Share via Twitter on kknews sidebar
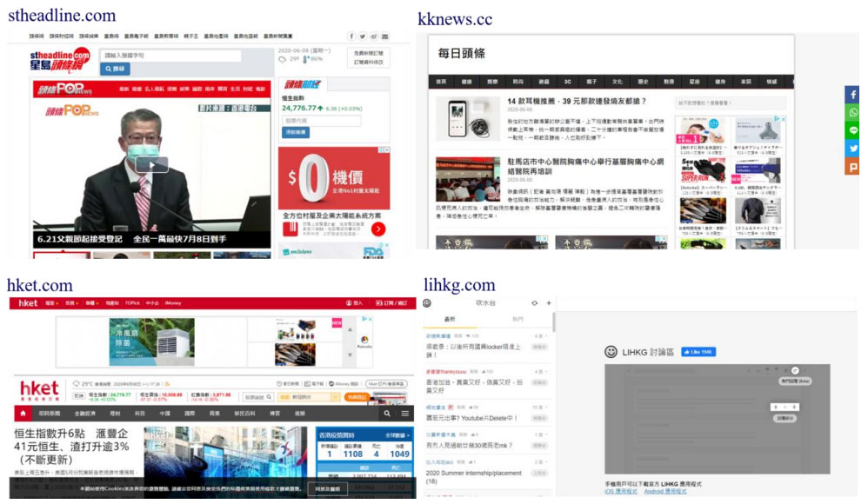 coord(852,148)
